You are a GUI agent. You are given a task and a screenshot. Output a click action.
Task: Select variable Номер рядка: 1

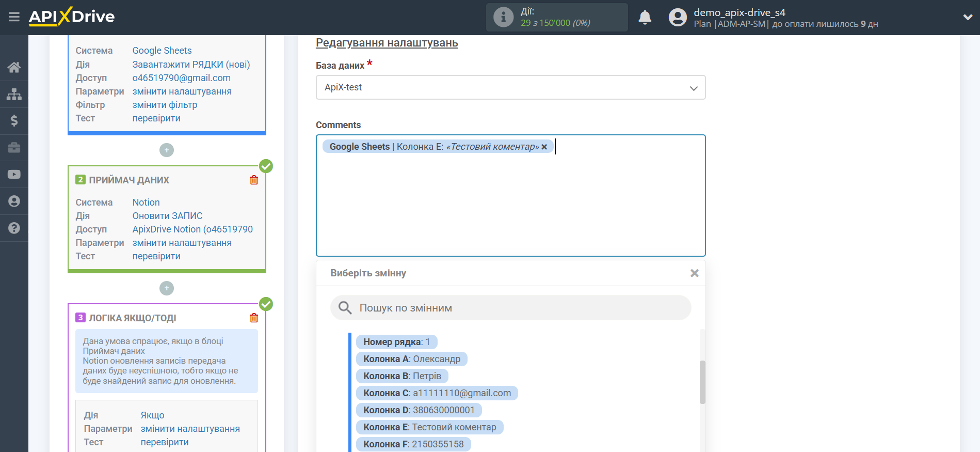(x=396, y=342)
